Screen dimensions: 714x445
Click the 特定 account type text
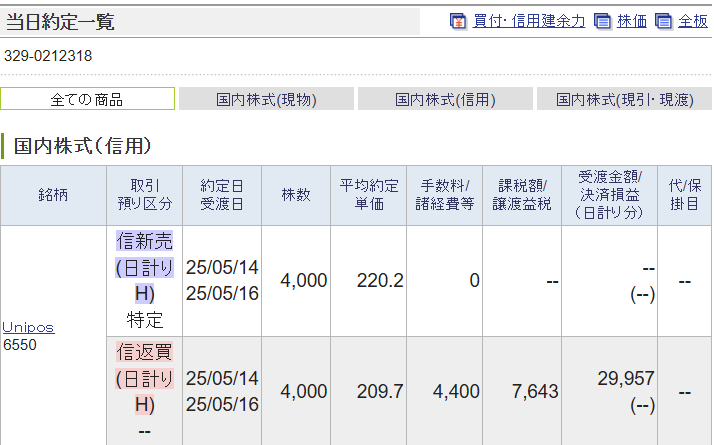click(145, 320)
